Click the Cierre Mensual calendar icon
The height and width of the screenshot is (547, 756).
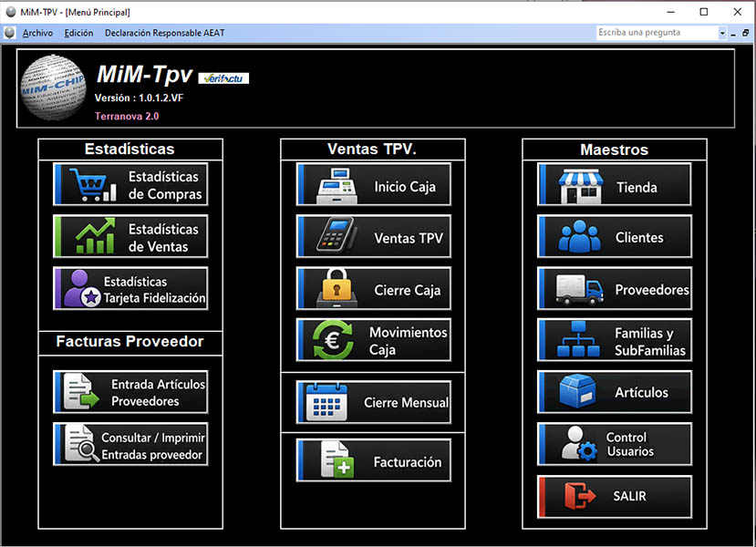click(x=326, y=402)
